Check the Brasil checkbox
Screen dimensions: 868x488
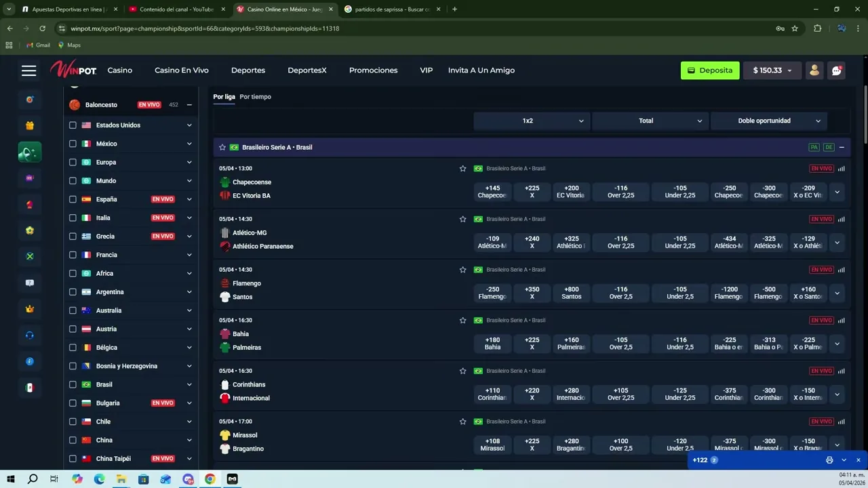pos(73,385)
